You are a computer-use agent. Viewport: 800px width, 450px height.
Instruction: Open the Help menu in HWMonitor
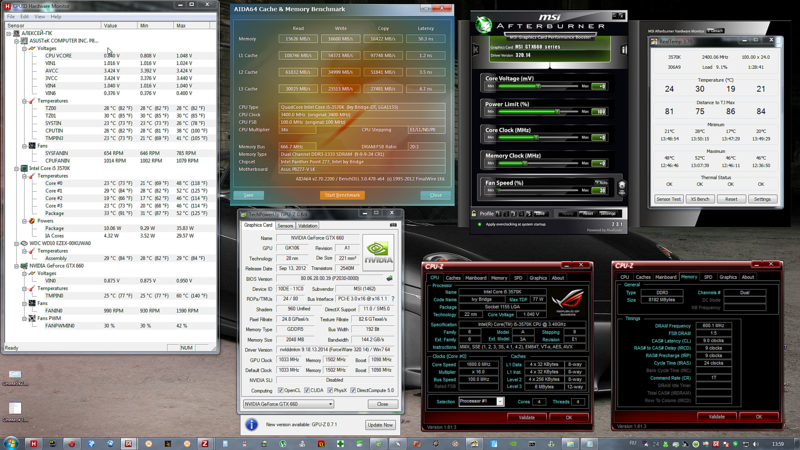coord(56,17)
